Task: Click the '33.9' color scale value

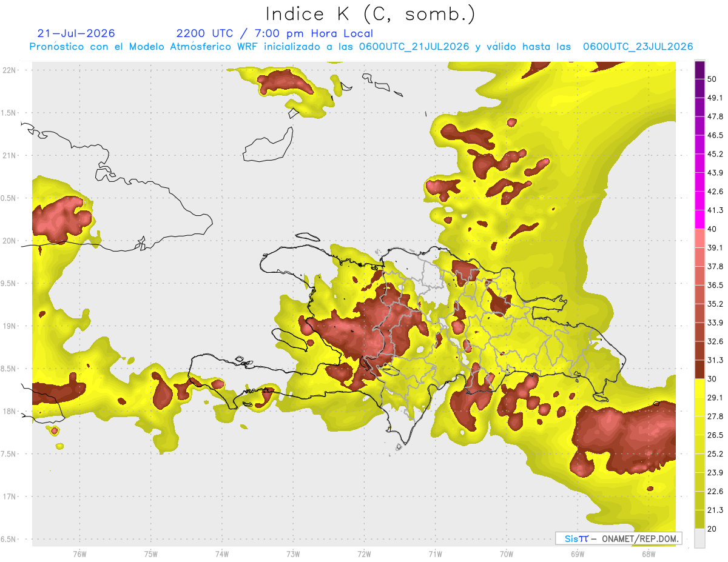Action: coord(715,323)
